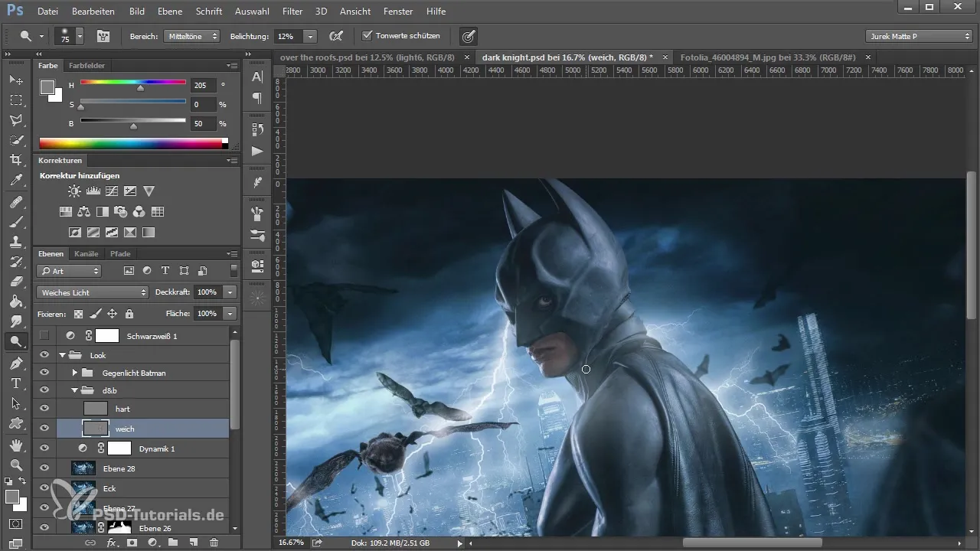Open the Ebene menu
This screenshot has width=980, height=551.
pos(170,11)
